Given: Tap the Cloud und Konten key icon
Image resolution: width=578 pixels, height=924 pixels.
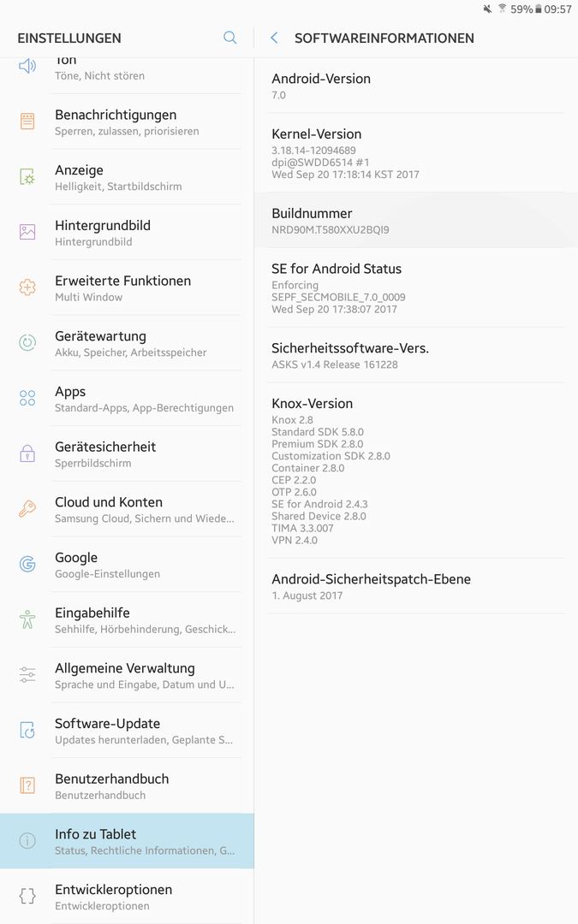Looking at the screenshot, I should click(x=27, y=508).
